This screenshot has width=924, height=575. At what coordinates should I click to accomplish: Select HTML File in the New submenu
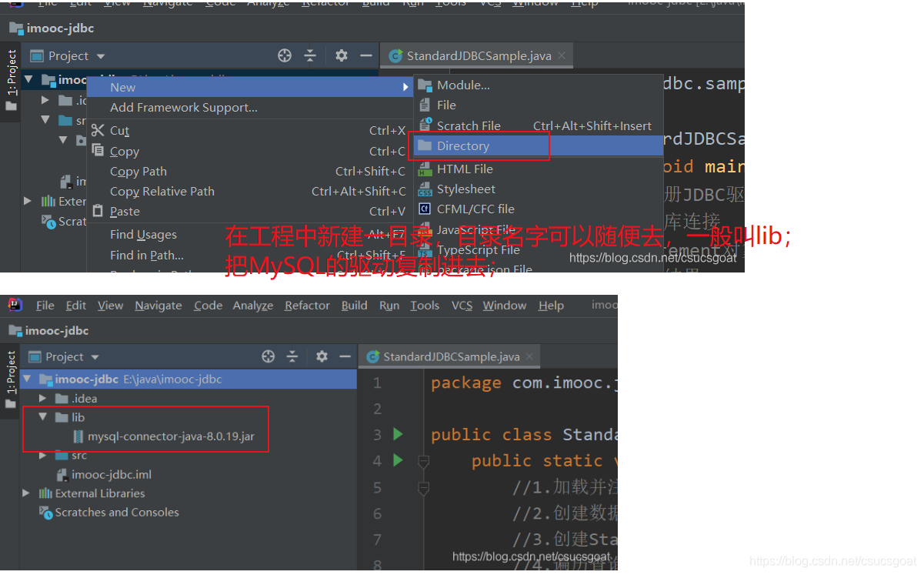(465, 169)
